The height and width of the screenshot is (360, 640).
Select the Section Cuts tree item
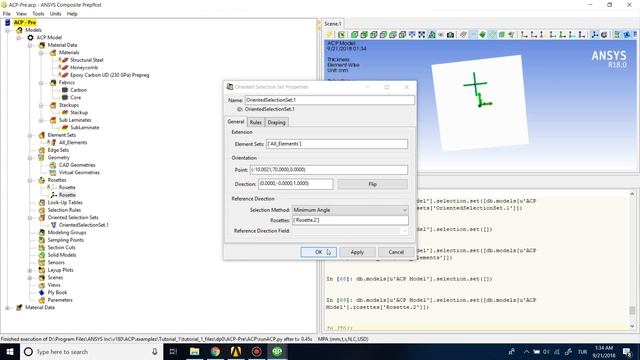click(62, 247)
